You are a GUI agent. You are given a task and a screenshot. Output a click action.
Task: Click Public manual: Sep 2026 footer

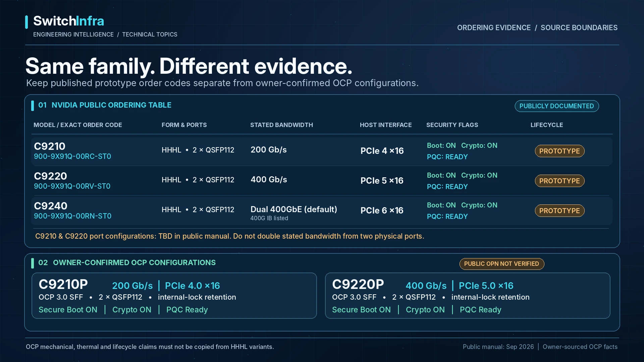coord(498,347)
